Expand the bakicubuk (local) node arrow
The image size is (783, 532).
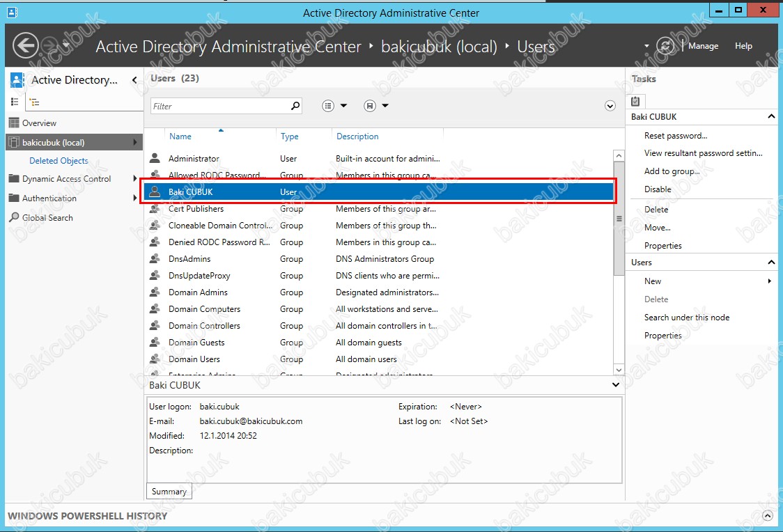tap(135, 142)
